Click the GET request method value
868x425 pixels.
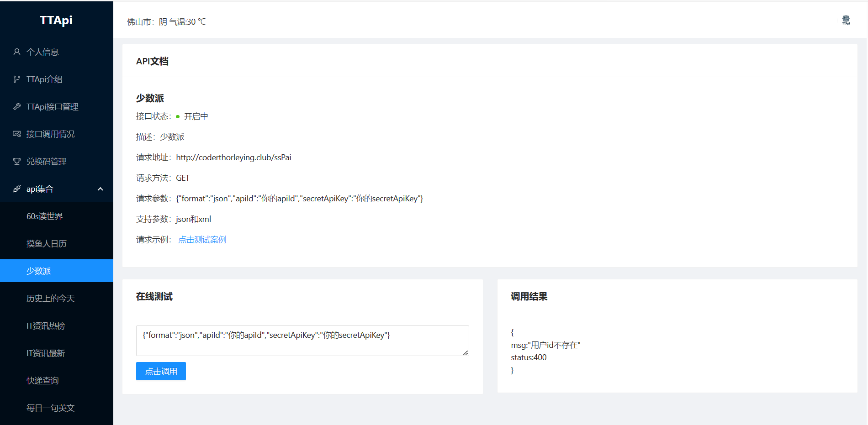183,178
